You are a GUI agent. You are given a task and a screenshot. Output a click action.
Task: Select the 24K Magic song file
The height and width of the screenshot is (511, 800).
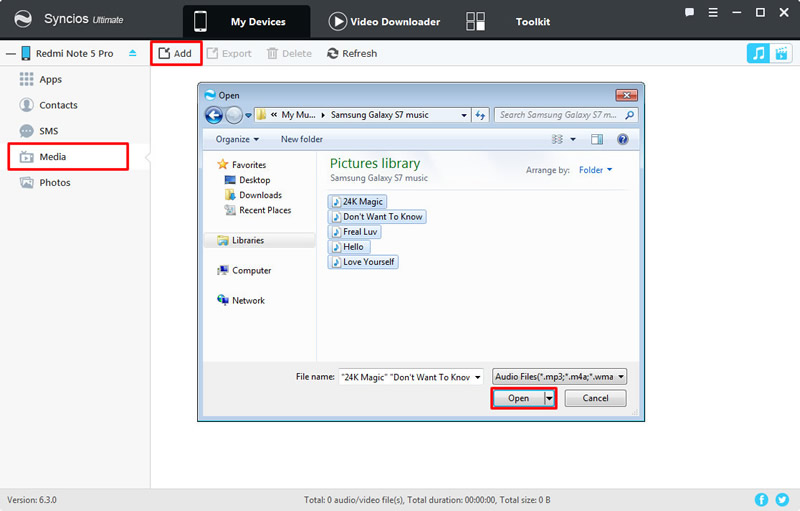(x=357, y=201)
